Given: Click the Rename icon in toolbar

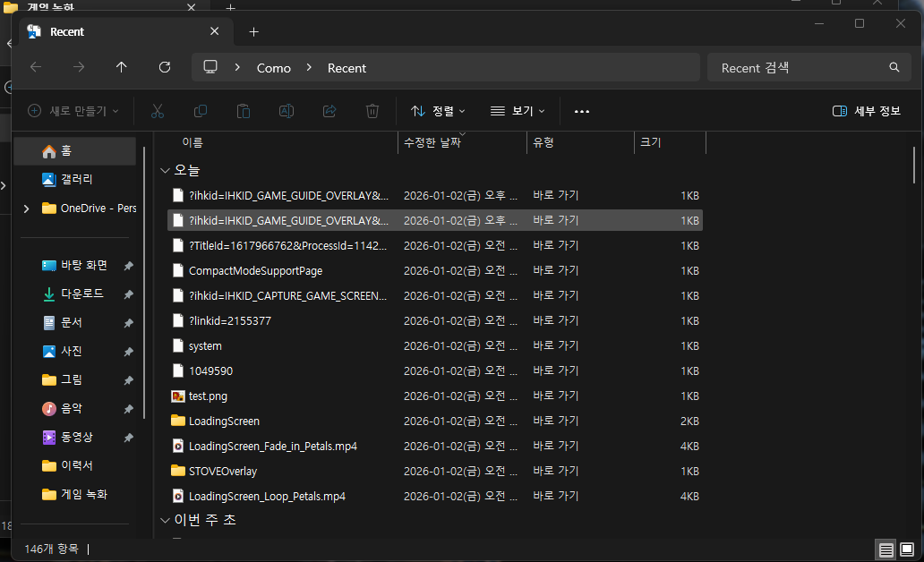Looking at the screenshot, I should point(287,111).
